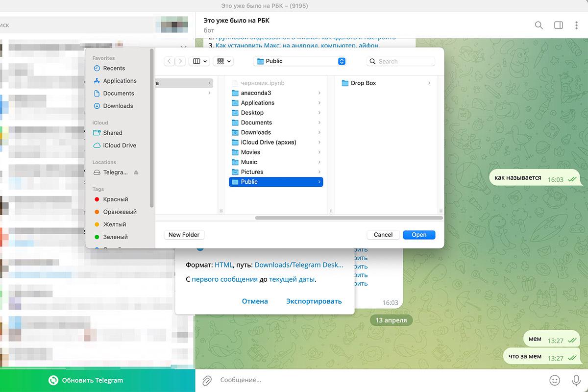Image resolution: width=588 pixels, height=392 pixels.
Task: Select the iCloud Drive (архив) folder
Action: coord(276,142)
